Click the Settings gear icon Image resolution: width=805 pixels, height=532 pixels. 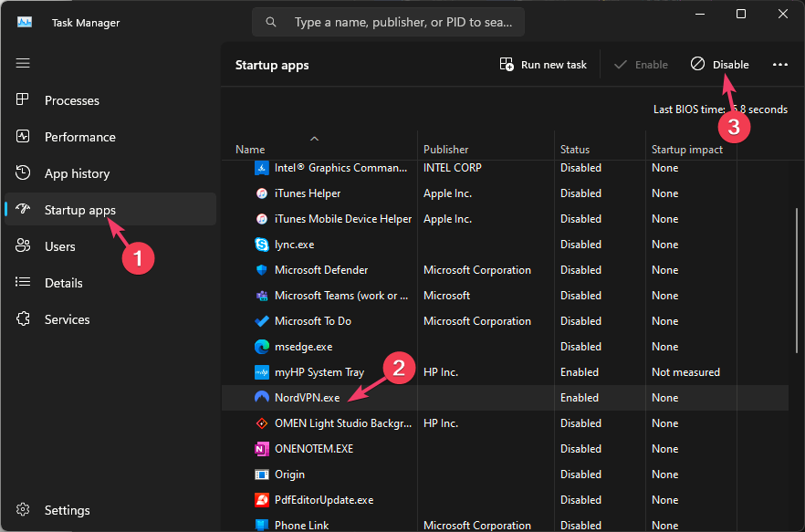point(23,509)
